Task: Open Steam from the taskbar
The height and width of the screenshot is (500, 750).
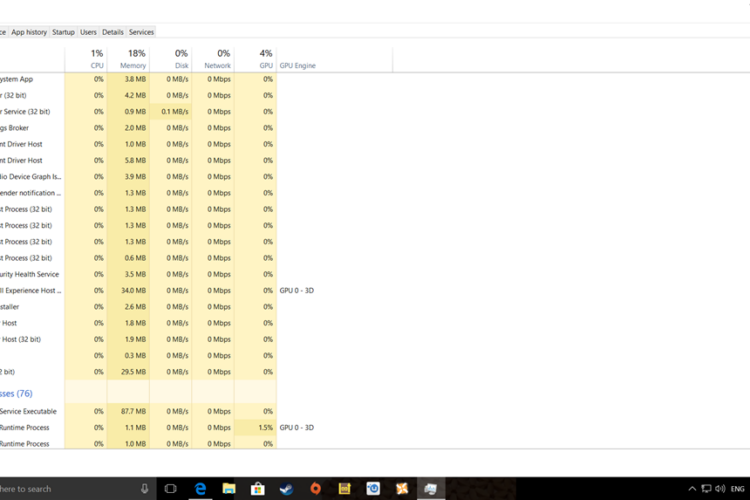Action: [x=287, y=488]
